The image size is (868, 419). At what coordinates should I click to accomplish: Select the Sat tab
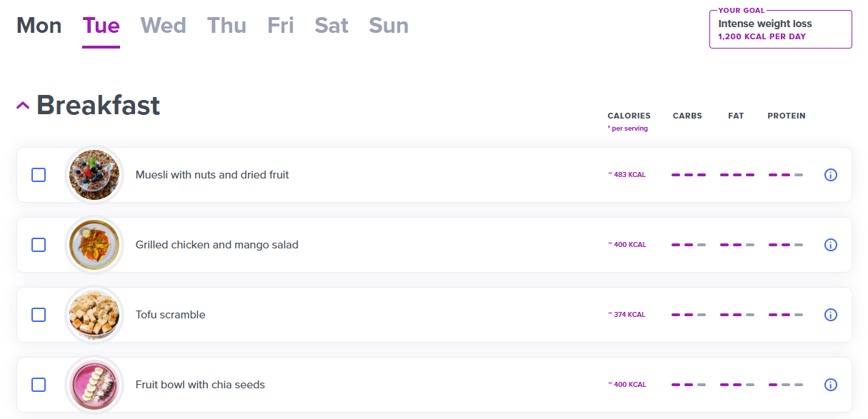pos(331,26)
